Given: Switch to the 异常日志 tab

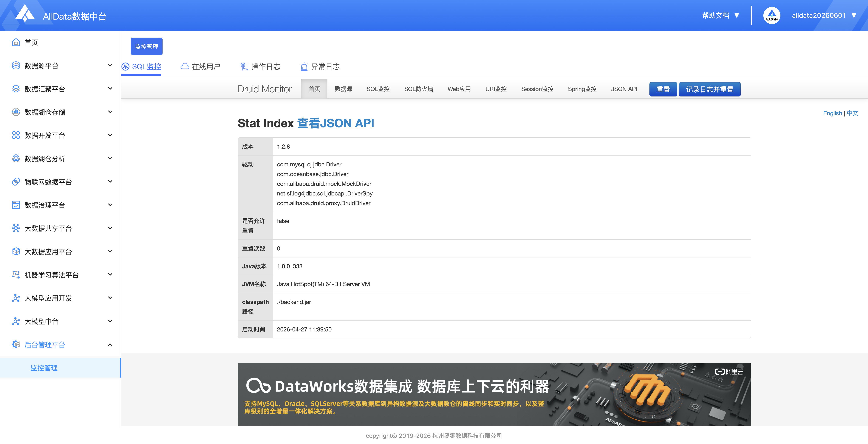Looking at the screenshot, I should point(320,66).
